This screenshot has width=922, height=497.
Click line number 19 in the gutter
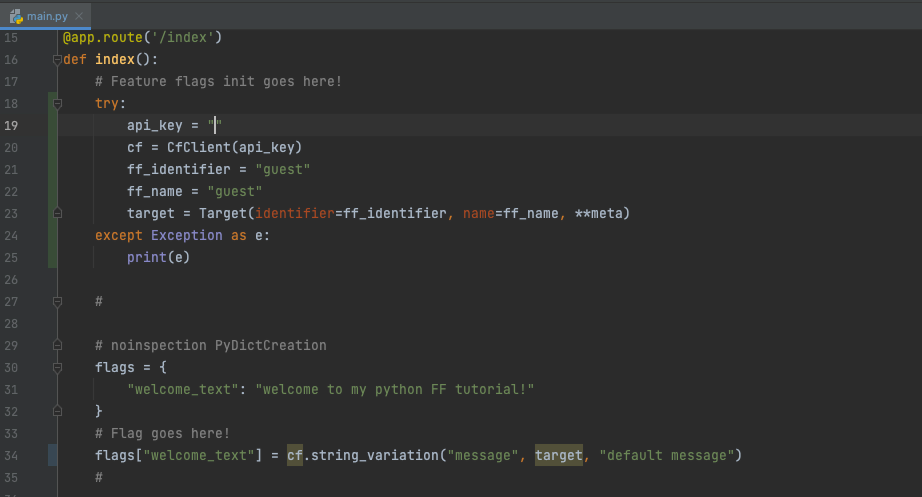click(x=11, y=125)
